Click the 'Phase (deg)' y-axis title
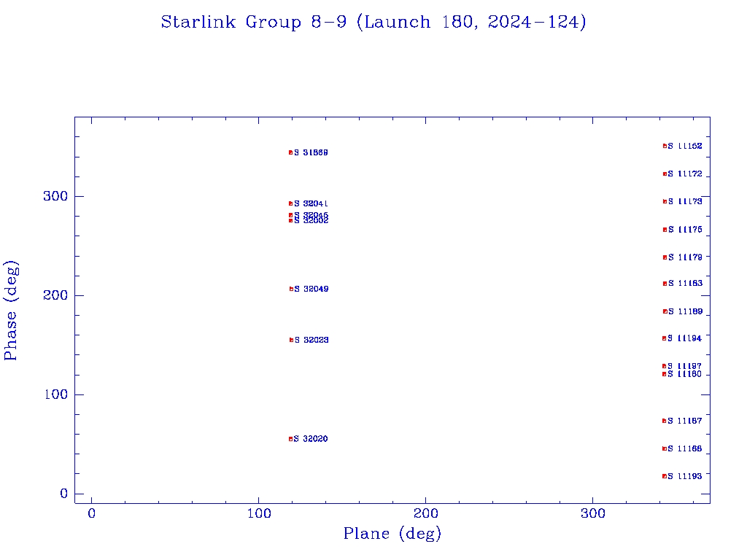Image resolution: width=747 pixels, height=560 pixels. tap(11, 310)
